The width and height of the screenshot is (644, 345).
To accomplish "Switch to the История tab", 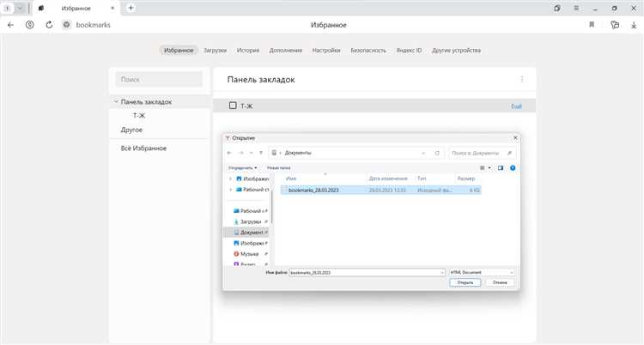I will coord(247,50).
